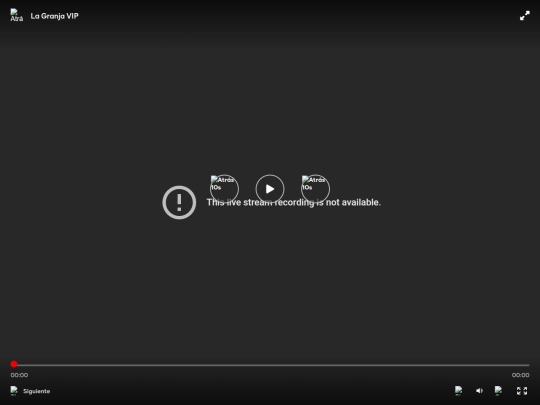Click the red playhead dot on the seek bar

[14, 364]
